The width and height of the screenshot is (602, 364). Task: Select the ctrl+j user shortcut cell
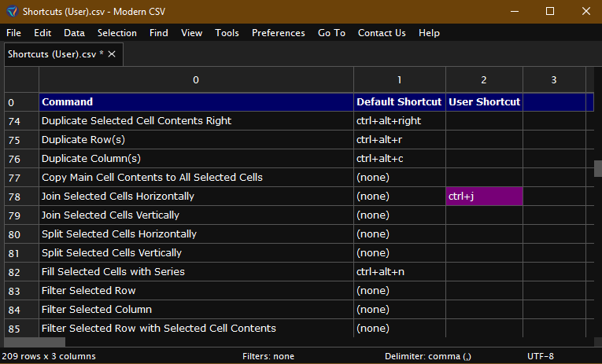pos(484,197)
